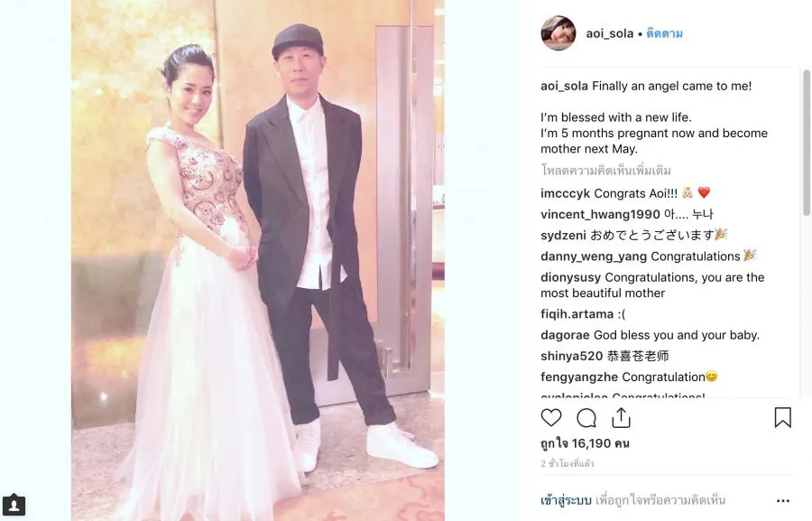Load more comments via โหลดความคิดเห็นเพิ่มเติม
812x521 pixels.
click(x=606, y=170)
